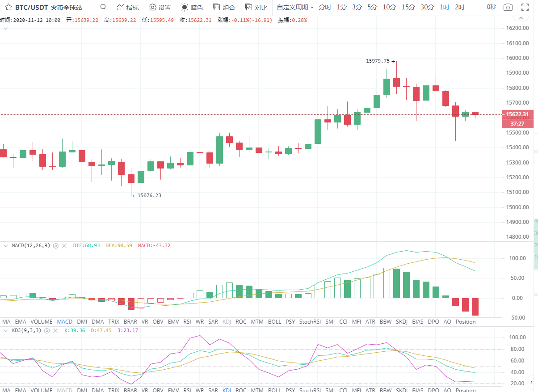Select the 15分 timeframe
This screenshot has width=538, height=392.
pyautogui.click(x=408, y=7)
